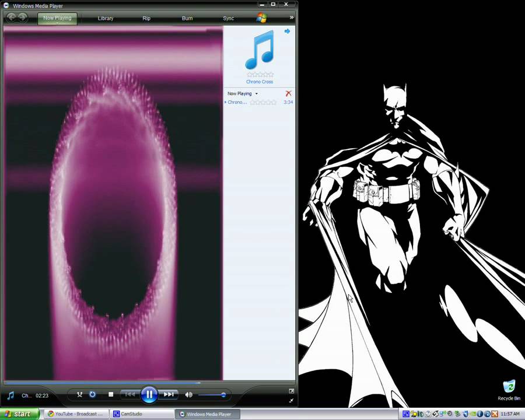Open the Now Playing list dropdown
Viewport: 525px width, 420px height.
pyautogui.click(x=243, y=93)
